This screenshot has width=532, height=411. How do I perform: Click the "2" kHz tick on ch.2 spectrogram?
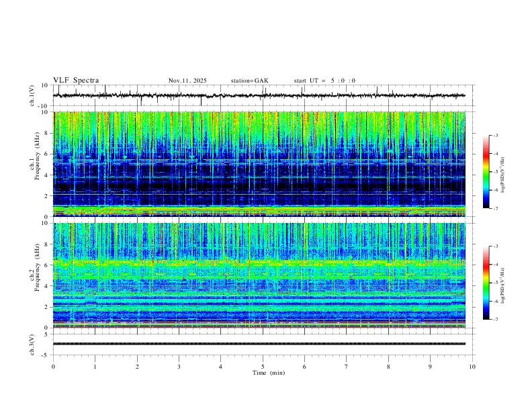click(46, 307)
